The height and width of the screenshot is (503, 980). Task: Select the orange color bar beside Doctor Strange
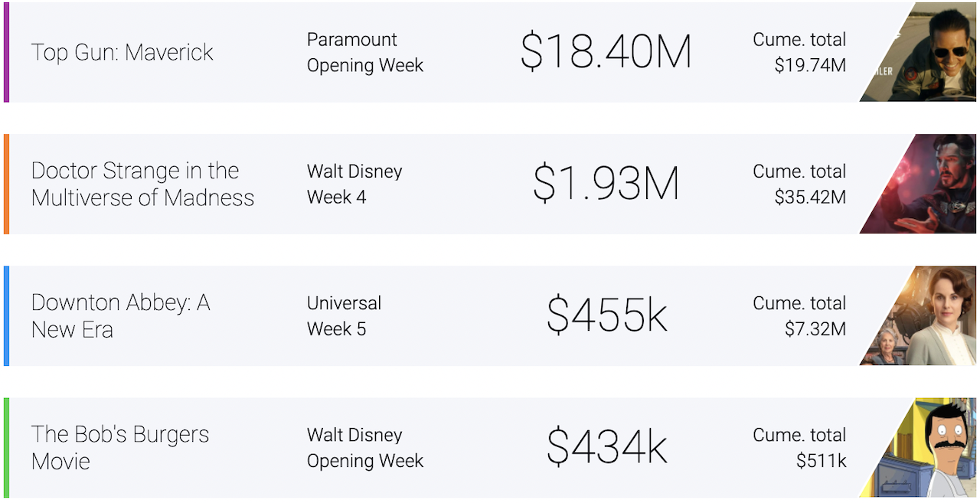[x=6, y=184]
